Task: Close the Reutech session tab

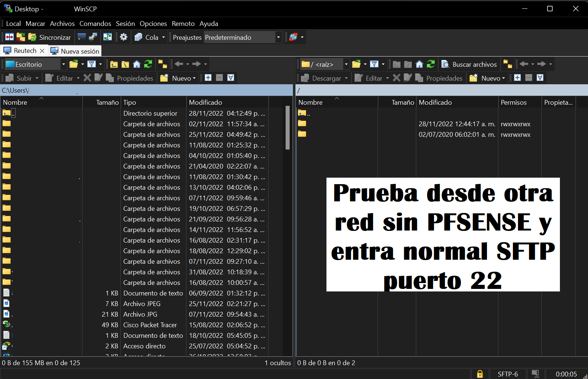Action: [42, 51]
